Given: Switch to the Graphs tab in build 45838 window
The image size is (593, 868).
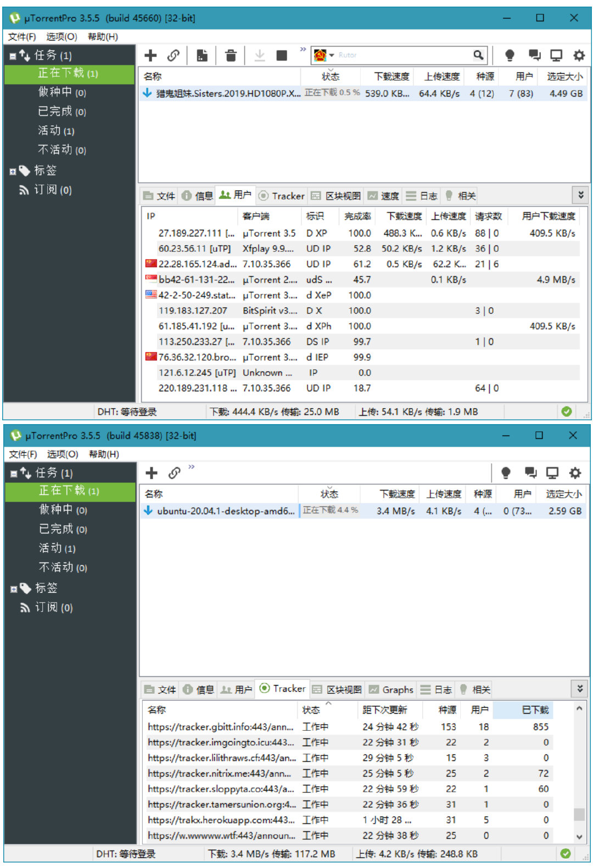Looking at the screenshot, I should click(391, 689).
